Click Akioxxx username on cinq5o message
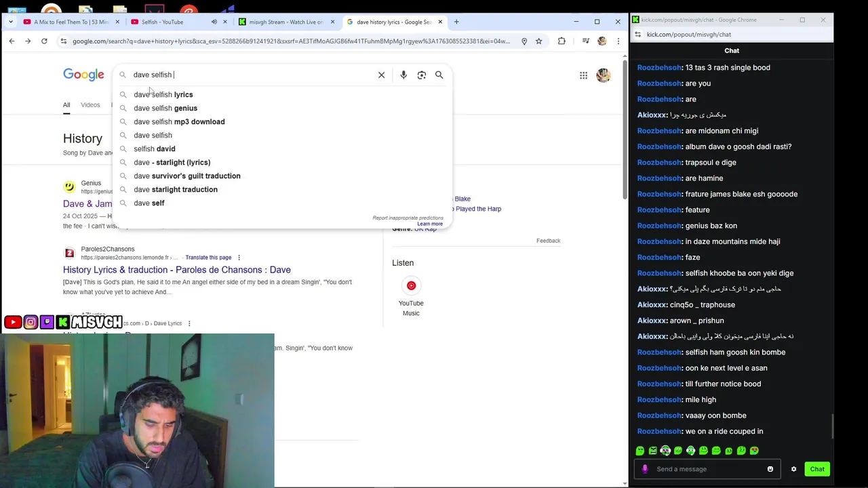The height and width of the screenshot is (488, 868). click(x=652, y=304)
